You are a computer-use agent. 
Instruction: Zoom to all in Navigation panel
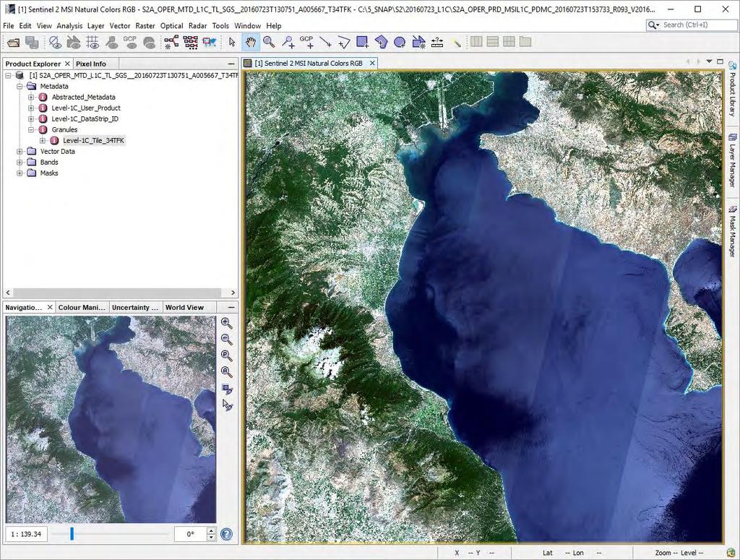[226, 371]
